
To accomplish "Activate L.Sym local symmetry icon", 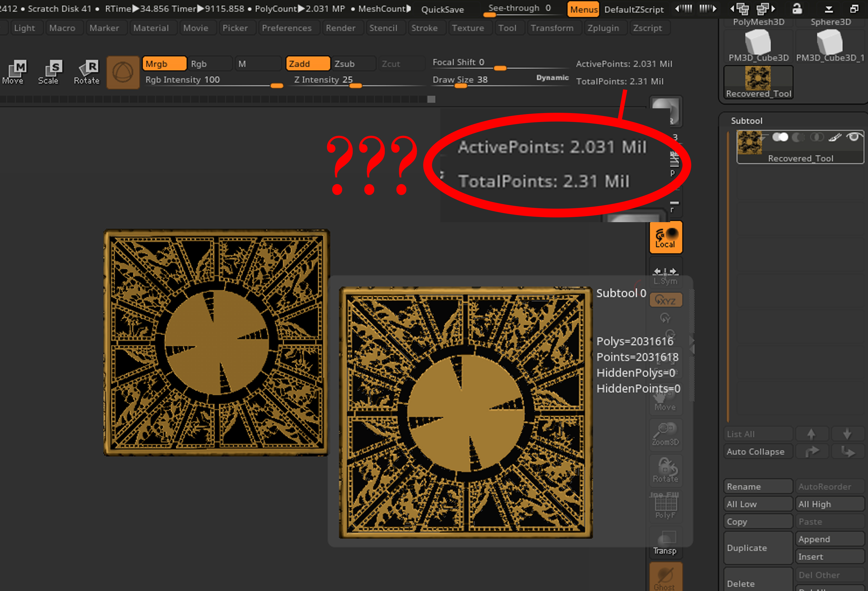I will coord(665,275).
